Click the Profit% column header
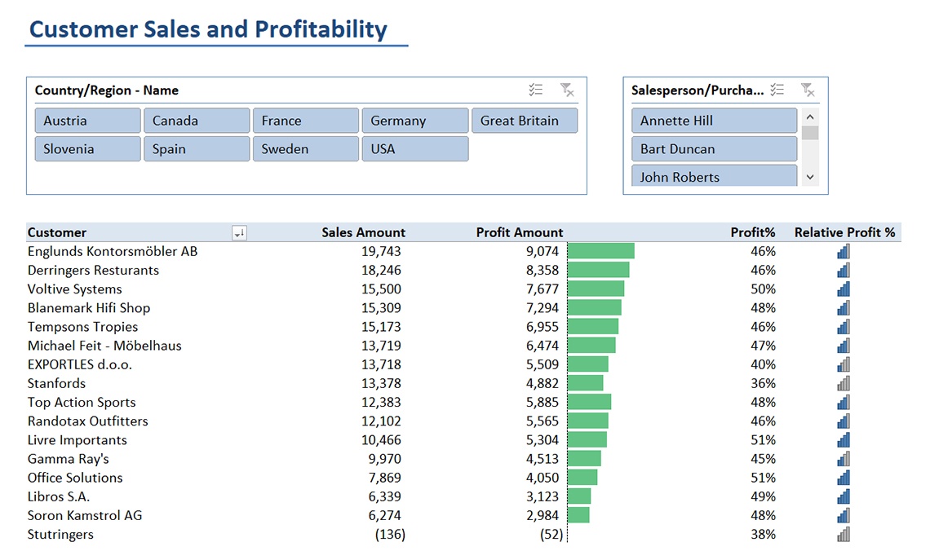 coord(753,232)
